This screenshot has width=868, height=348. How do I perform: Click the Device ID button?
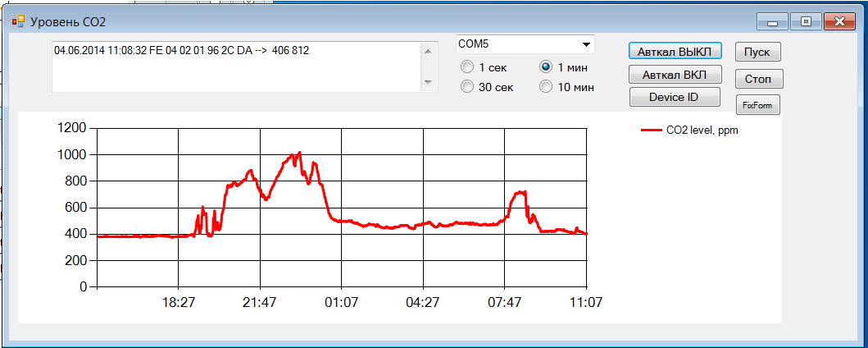click(x=675, y=97)
